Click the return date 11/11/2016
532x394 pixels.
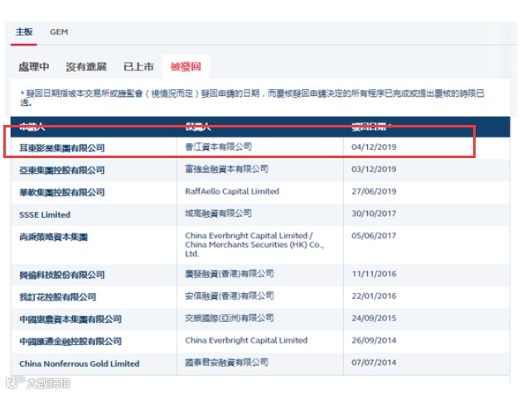pos(374,274)
